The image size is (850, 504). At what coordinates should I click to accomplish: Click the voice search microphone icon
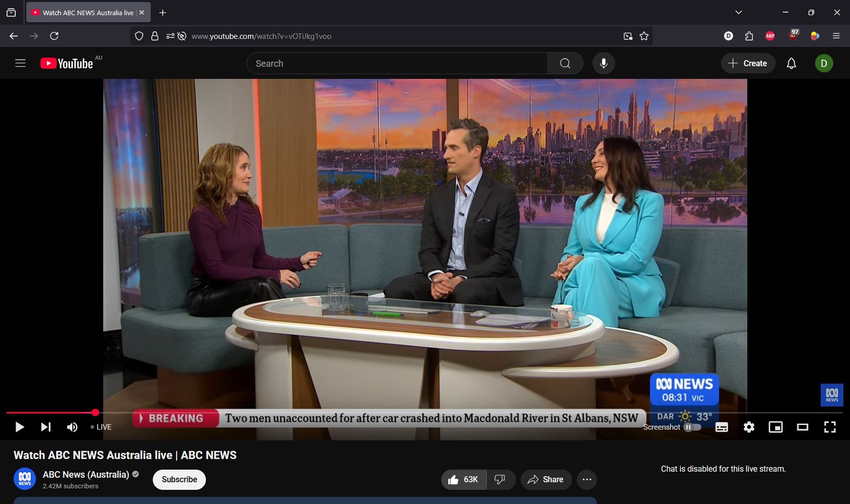(x=604, y=63)
